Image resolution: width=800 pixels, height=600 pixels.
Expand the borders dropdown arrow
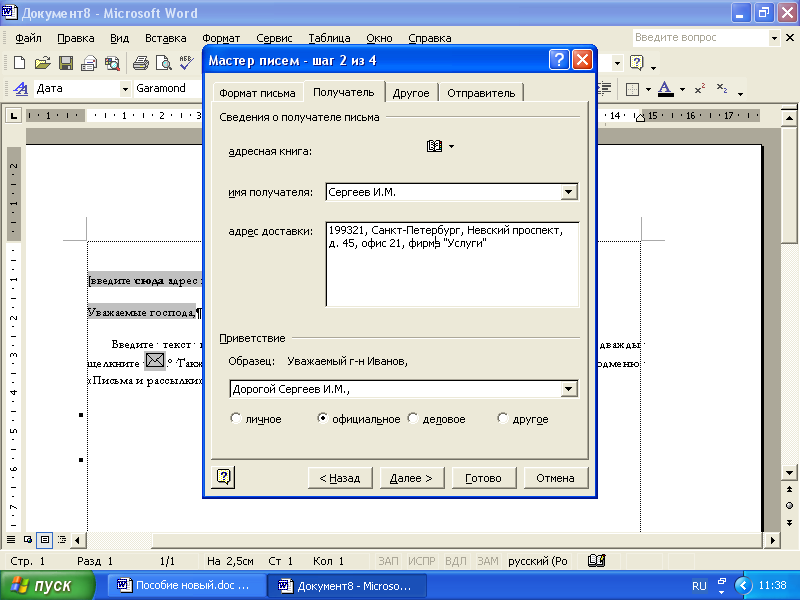click(x=648, y=89)
